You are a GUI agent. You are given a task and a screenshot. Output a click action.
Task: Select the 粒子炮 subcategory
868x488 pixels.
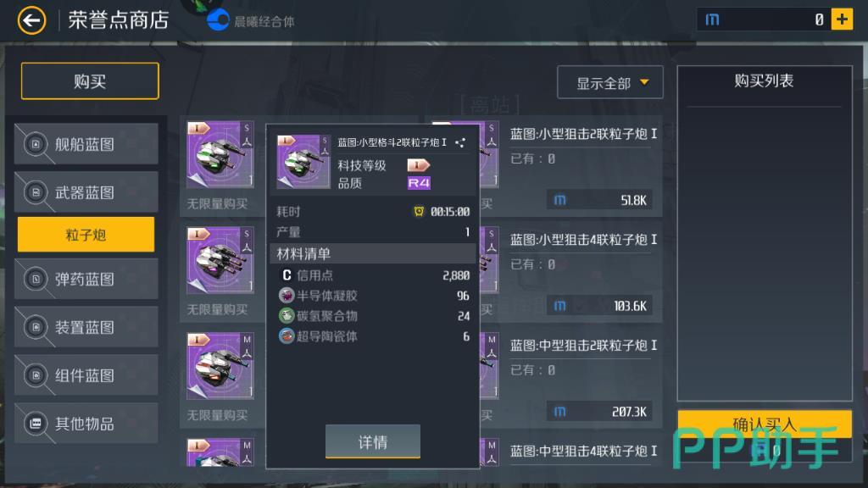86,235
